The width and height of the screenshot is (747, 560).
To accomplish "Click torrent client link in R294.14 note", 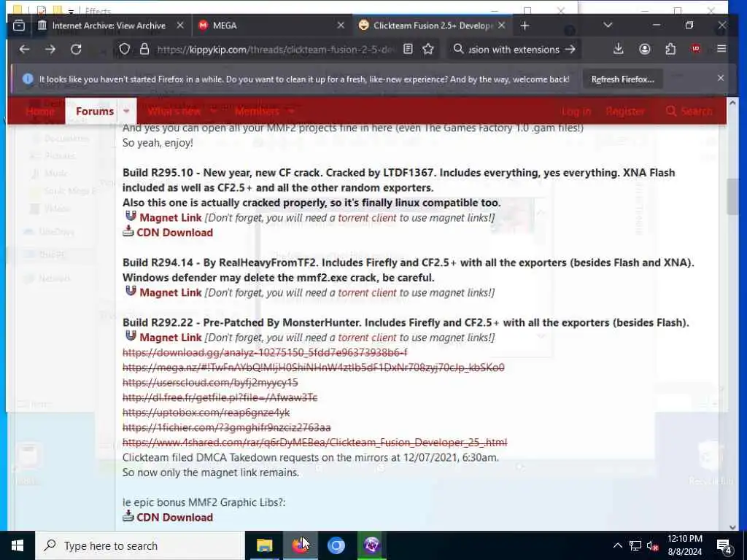I will 367,292.
